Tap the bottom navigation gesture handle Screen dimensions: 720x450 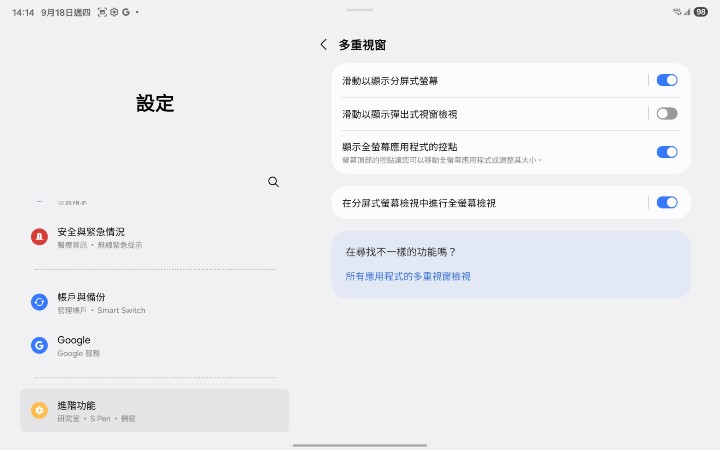click(360, 445)
